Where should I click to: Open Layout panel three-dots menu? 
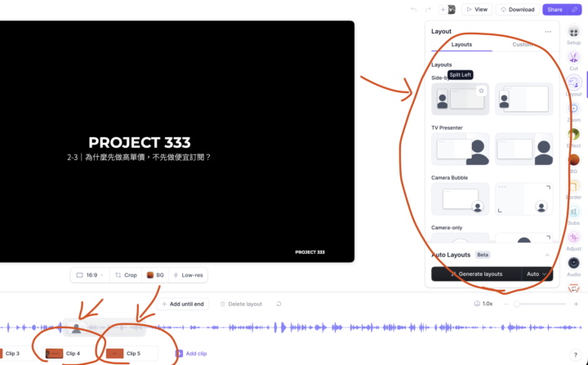(548, 32)
